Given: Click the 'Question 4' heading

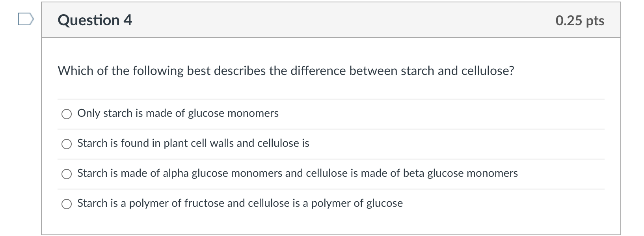Looking at the screenshot, I should pyautogui.click(x=95, y=20).
